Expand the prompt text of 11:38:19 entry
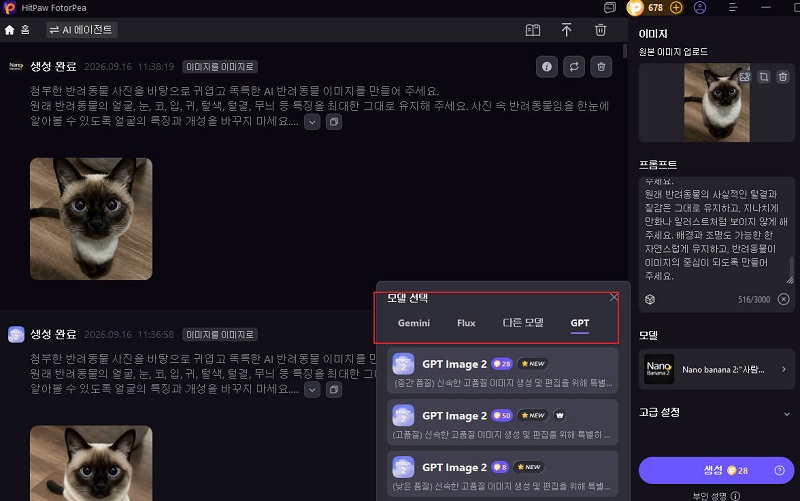This screenshot has width=800, height=501. coord(312,122)
